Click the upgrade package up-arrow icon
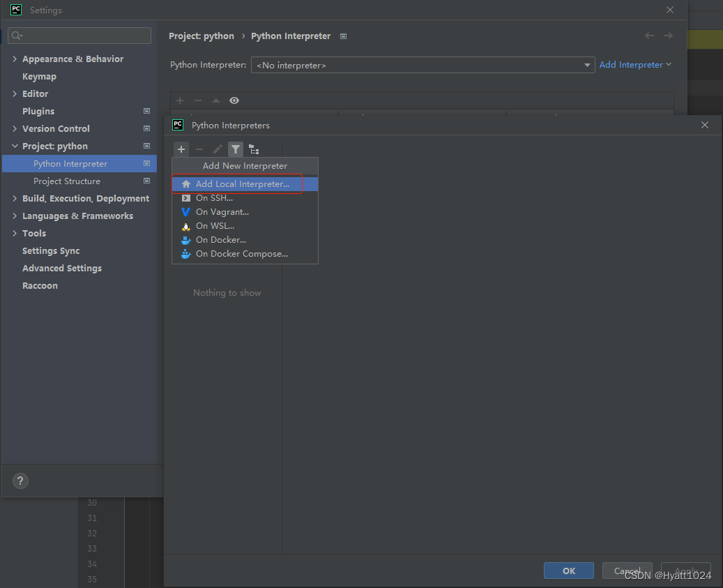Viewport: 723px width, 588px height. (x=216, y=100)
